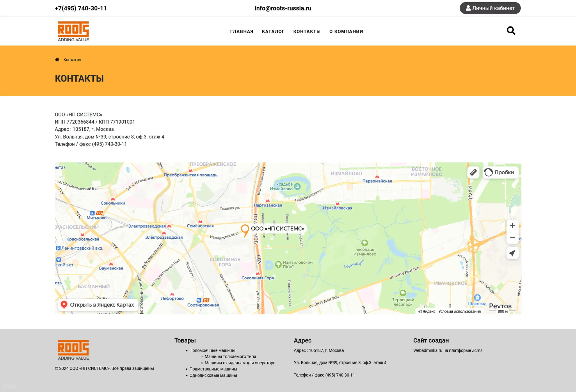Zoom in the map with plus button
The height and width of the screenshot is (392, 576).
tap(512, 226)
